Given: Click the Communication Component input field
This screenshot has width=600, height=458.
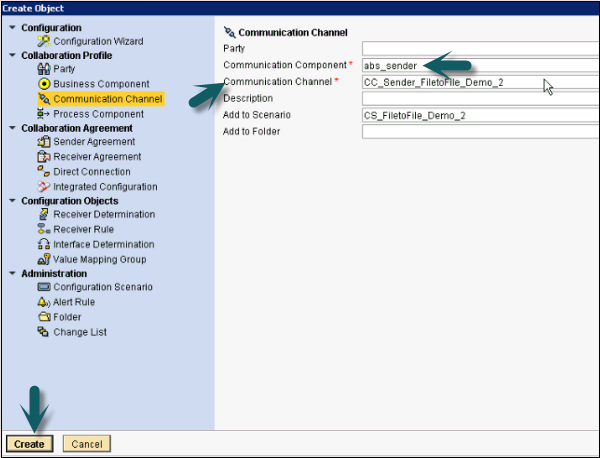Looking at the screenshot, I should 479,65.
